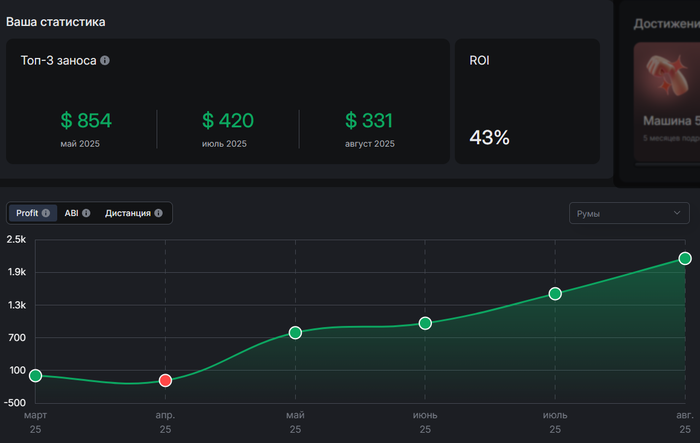
Task: Click the July chart data point
Action: (x=555, y=293)
